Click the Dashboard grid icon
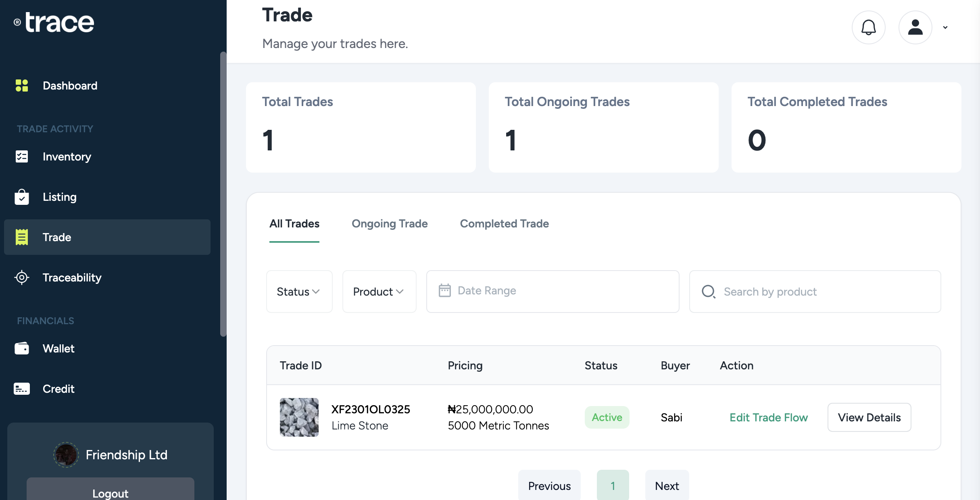The width and height of the screenshot is (980, 500). (x=22, y=85)
